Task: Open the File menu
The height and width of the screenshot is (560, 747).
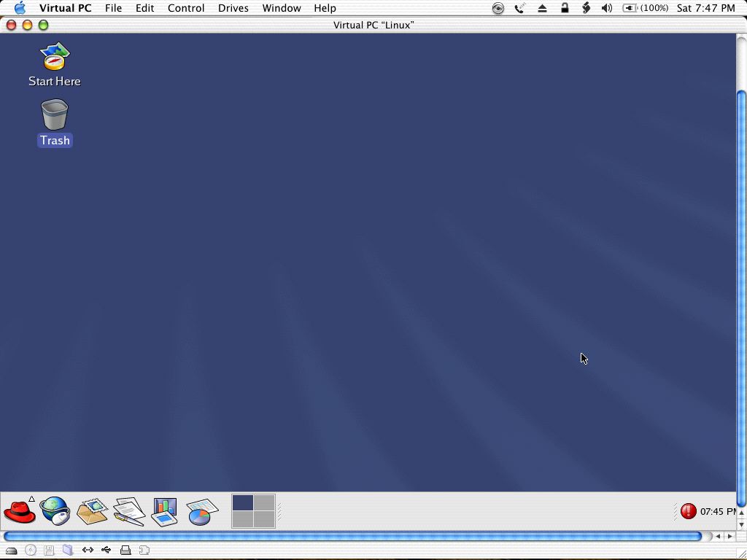Action: click(113, 8)
